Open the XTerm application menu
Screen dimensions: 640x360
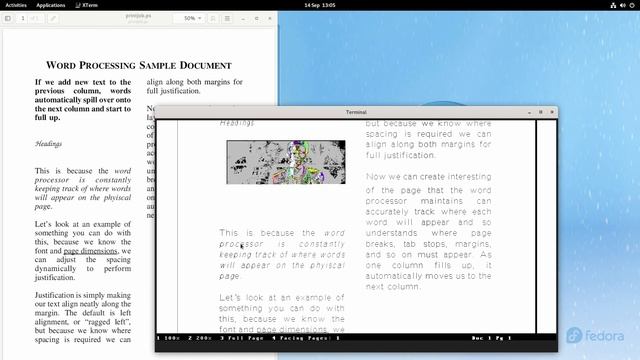[x=87, y=5]
